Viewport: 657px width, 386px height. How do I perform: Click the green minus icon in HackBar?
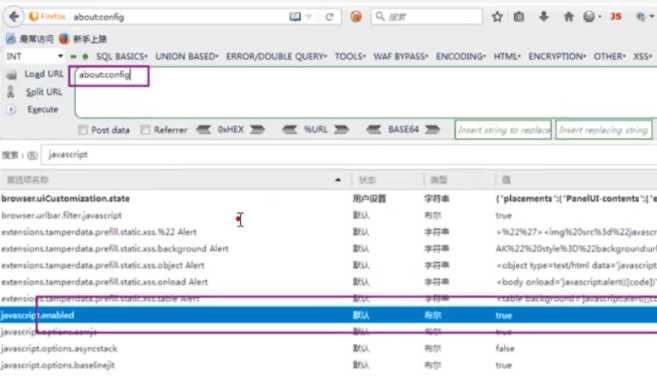(74, 57)
